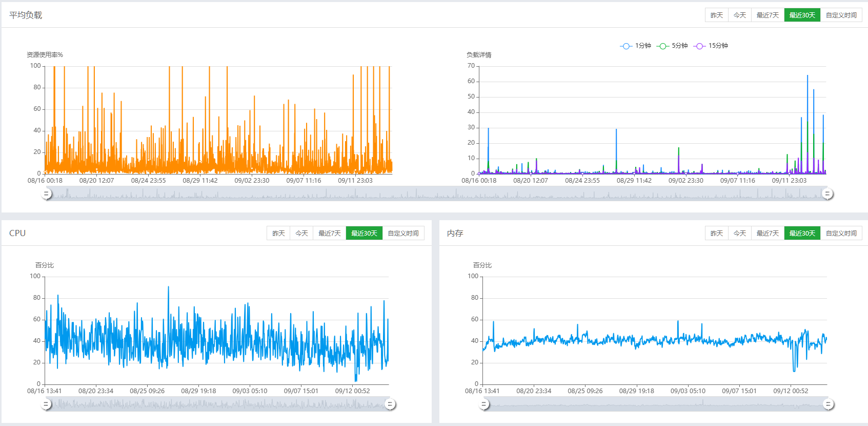Toggle the 1分钟 legend series
The width and height of the screenshot is (868, 426).
tap(635, 46)
